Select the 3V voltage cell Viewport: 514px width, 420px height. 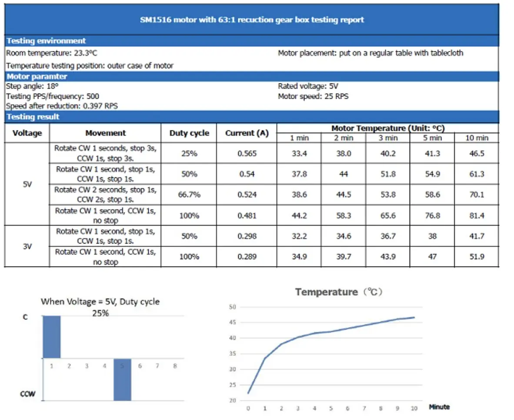tap(27, 246)
